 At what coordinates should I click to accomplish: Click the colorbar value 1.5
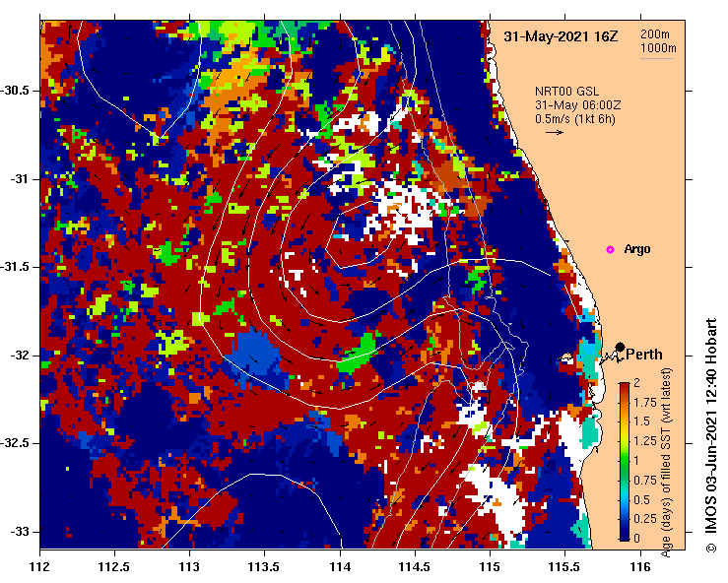point(641,421)
